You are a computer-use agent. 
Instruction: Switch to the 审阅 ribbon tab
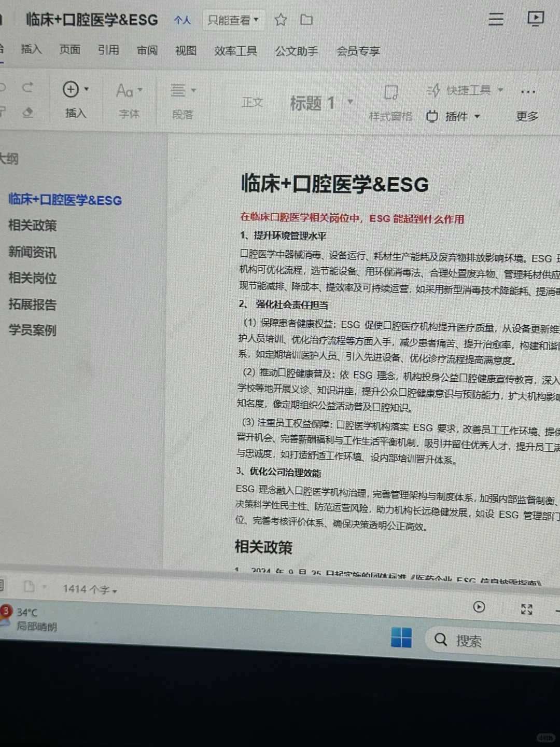147,51
